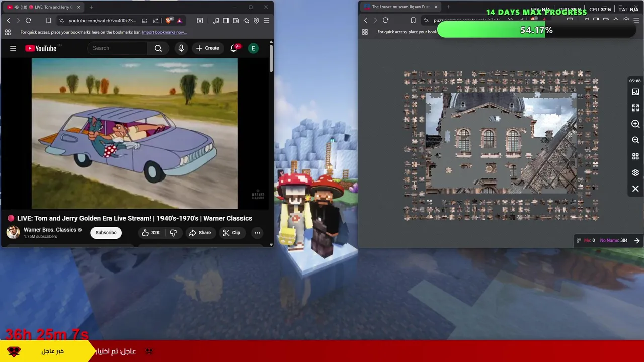Screen dimensions: 644x362
Task: Like the video with 32K likes
Action: click(150, 233)
